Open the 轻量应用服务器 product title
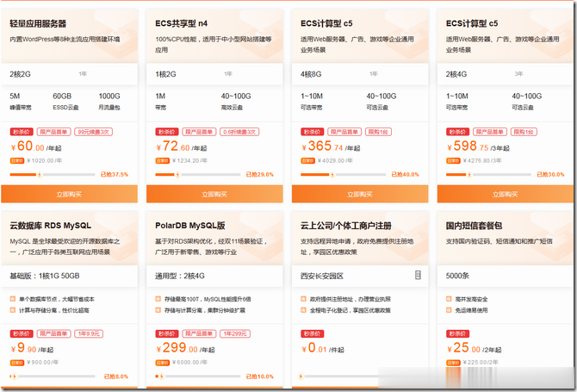Viewport: 577px width, 392px height. pos(38,23)
